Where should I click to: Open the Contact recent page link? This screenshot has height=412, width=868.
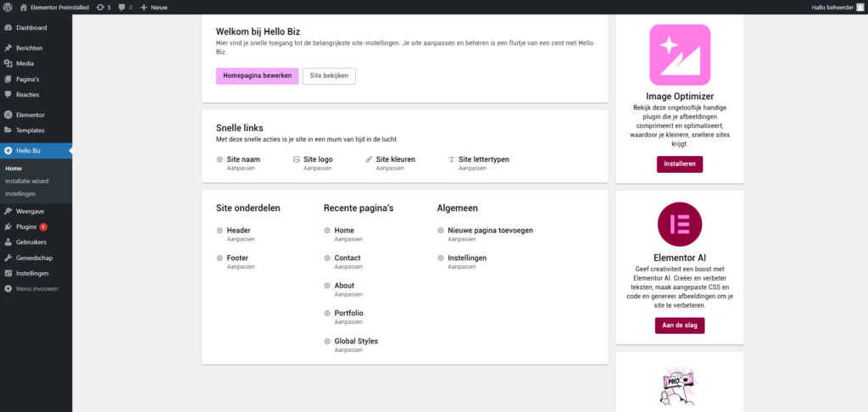tap(347, 258)
